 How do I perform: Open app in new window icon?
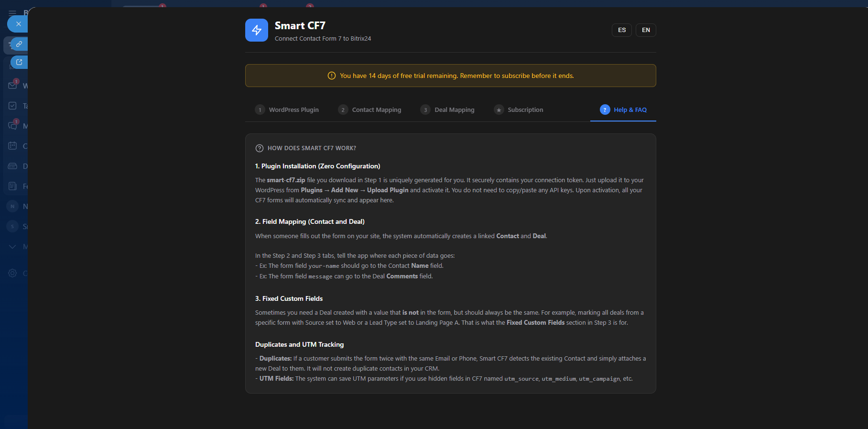(19, 62)
